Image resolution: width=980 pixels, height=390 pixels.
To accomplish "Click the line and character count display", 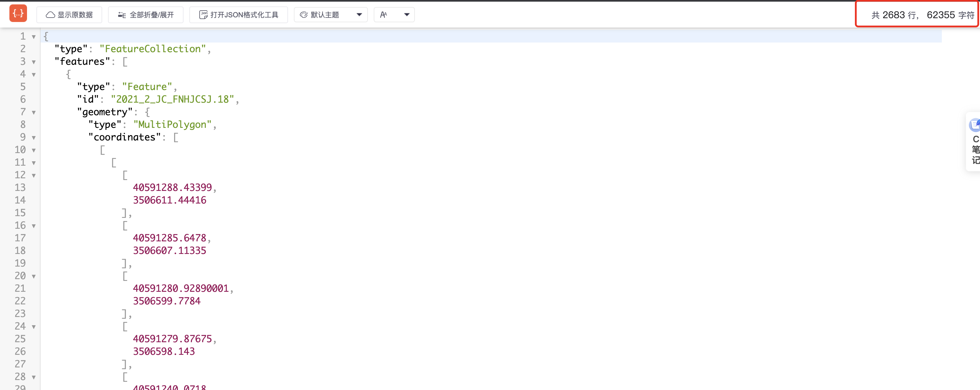I will pos(922,15).
